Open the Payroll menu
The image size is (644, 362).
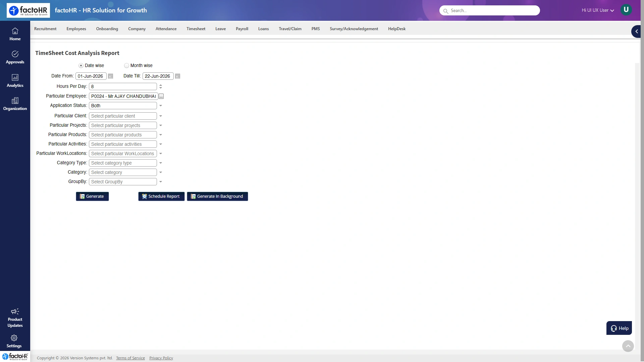pyautogui.click(x=242, y=29)
